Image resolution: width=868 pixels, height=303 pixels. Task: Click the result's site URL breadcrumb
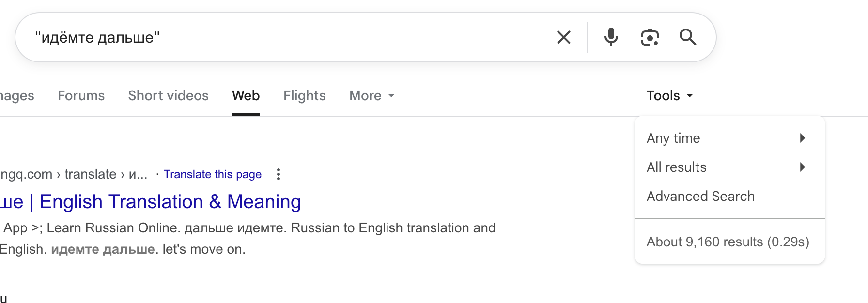tap(73, 174)
